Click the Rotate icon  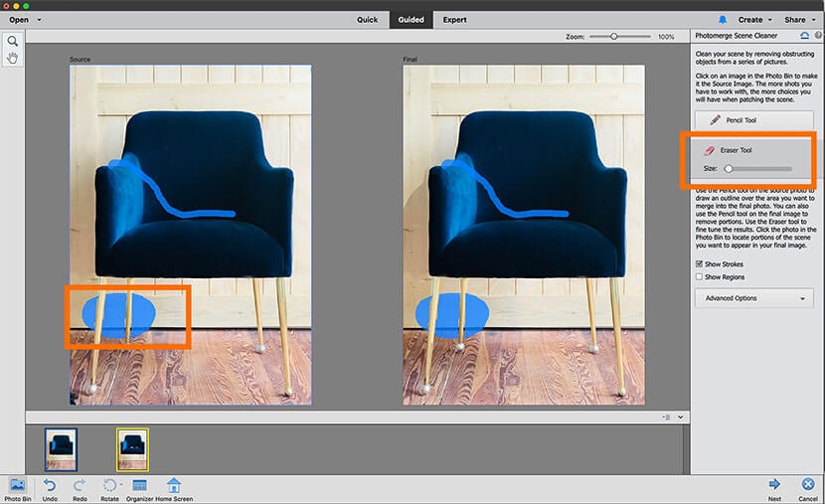pyautogui.click(x=109, y=485)
